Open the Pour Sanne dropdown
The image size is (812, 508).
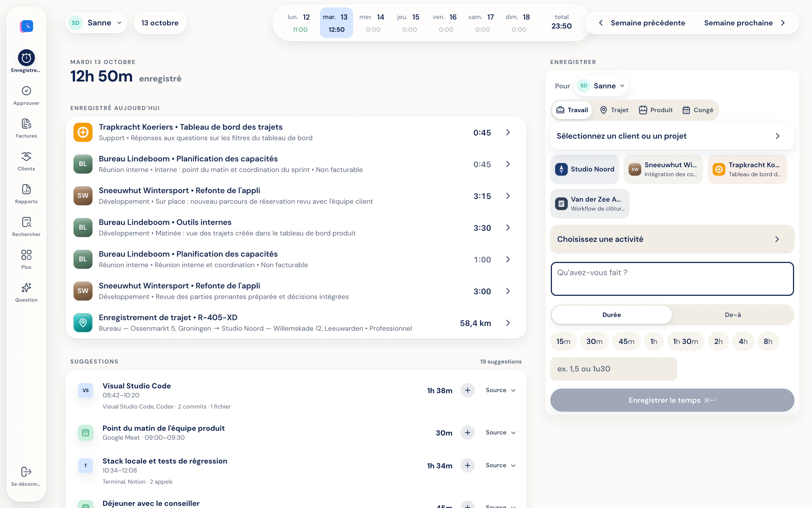[602, 86]
